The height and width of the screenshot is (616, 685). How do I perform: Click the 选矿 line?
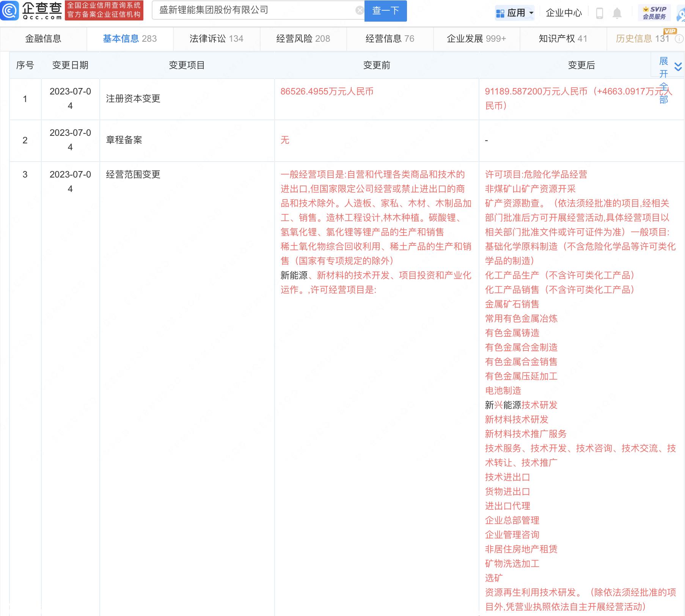[x=494, y=578]
